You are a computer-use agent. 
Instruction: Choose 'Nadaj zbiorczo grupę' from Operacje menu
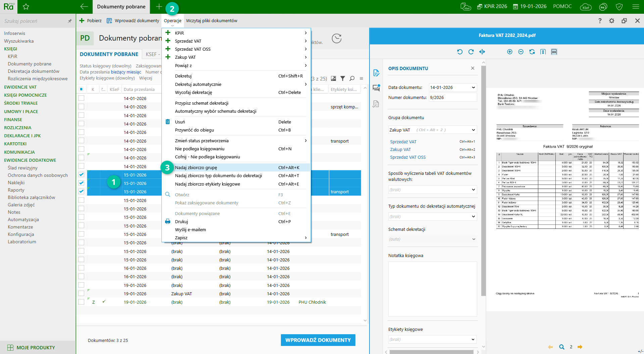click(x=196, y=167)
